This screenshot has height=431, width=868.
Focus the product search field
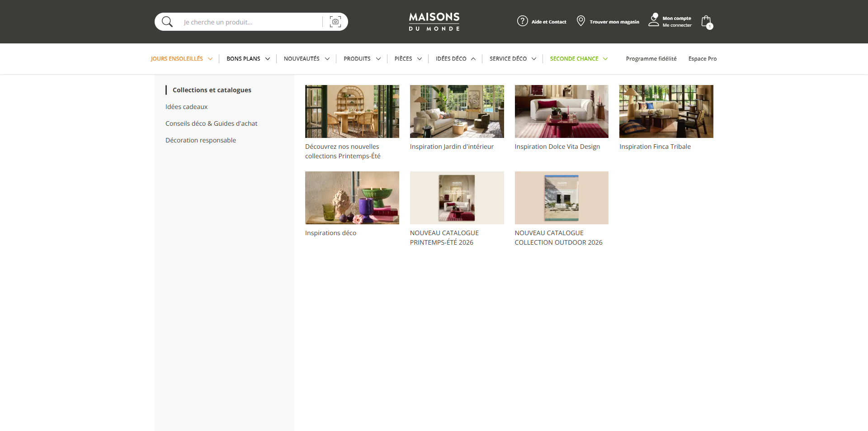point(251,22)
